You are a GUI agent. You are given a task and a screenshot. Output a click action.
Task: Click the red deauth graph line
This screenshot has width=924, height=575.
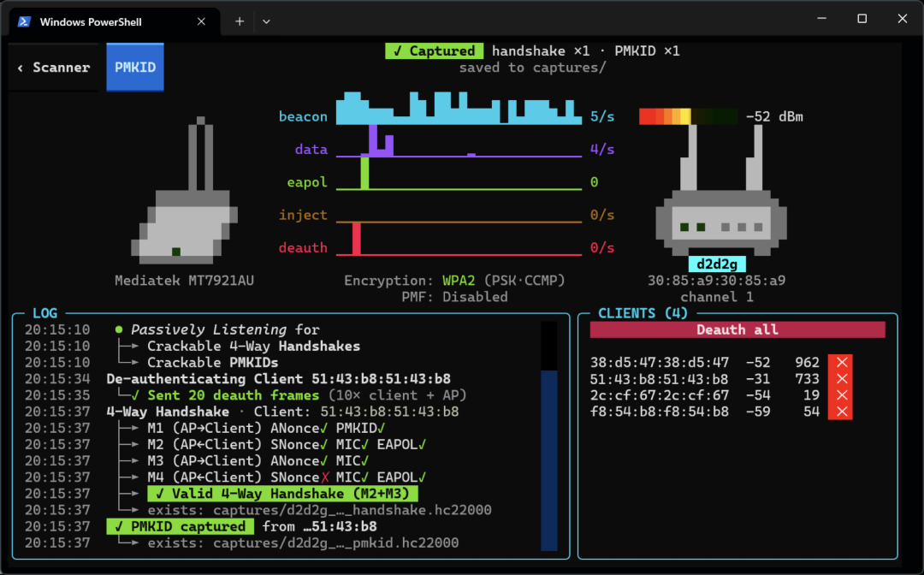coord(459,240)
